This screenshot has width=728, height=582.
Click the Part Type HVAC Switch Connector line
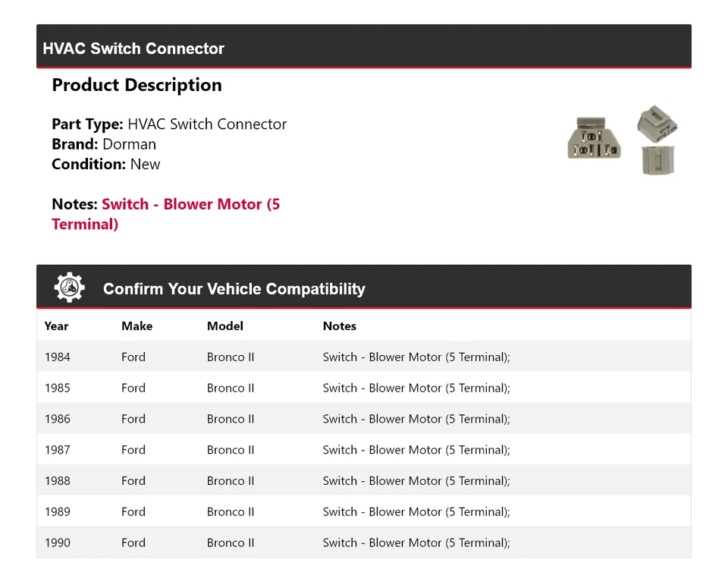pos(169,124)
